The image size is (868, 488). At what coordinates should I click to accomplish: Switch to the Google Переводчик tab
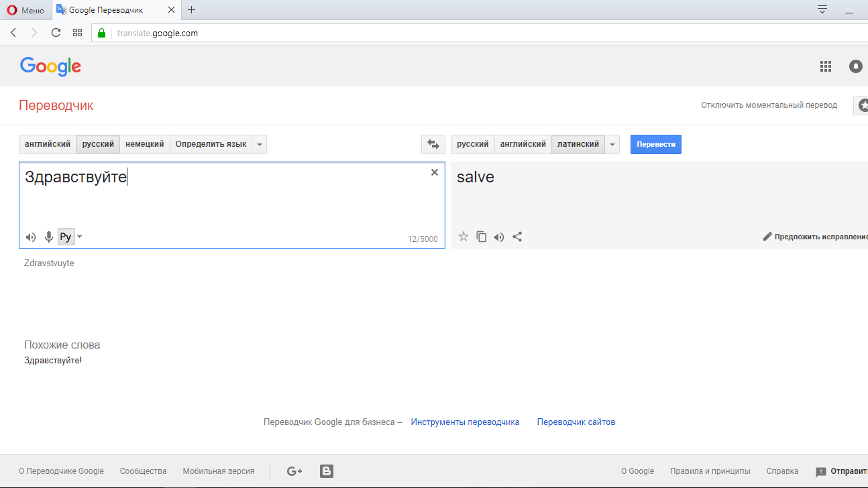(115, 10)
